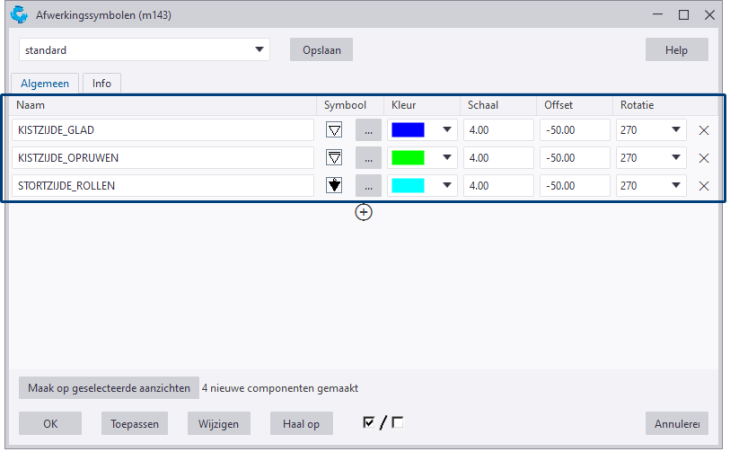Click the Offset field of KISTZIJDE_GLAD
Image resolution: width=730 pixels, height=452 pixels.
coord(575,130)
